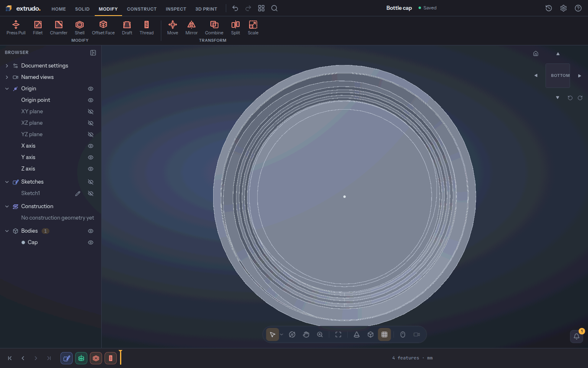Collapse the Bodies group
The width and height of the screenshot is (588, 368).
[7, 231]
